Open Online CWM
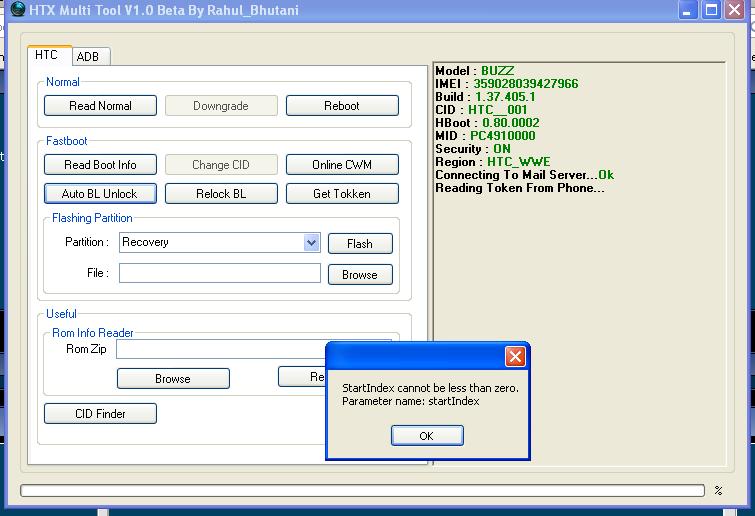Image resolution: width=755 pixels, height=516 pixels. coord(342,165)
